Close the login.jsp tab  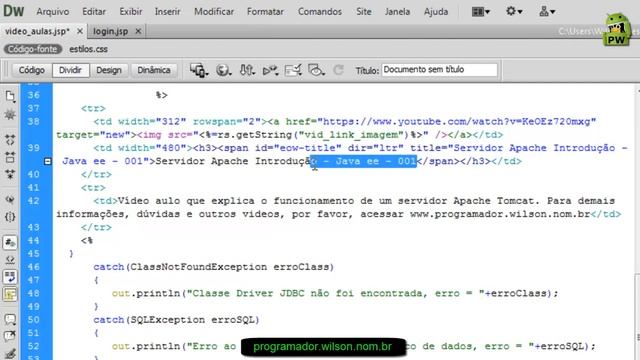click(x=138, y=31)
